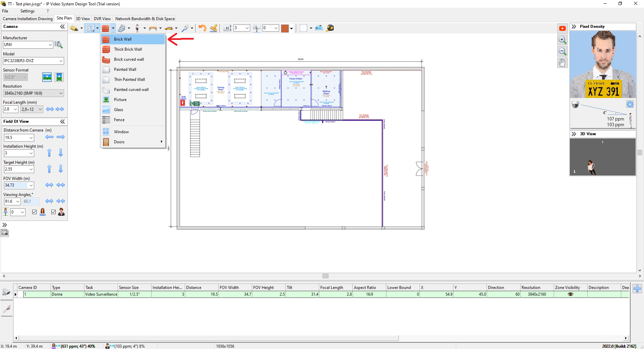Image resolution: width=644 pixels, height=349 pixels.
Task: Collapse the Field Of View panel
Action: click(x=62, y=121)
